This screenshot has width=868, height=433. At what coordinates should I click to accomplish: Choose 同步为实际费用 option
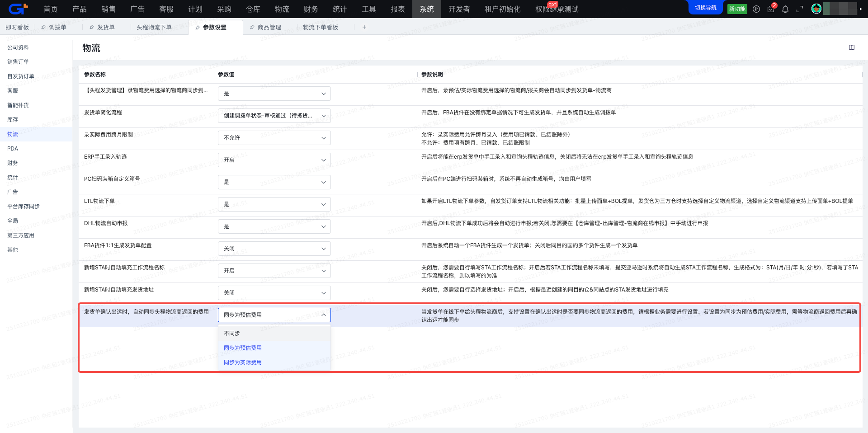coord(274,362)
